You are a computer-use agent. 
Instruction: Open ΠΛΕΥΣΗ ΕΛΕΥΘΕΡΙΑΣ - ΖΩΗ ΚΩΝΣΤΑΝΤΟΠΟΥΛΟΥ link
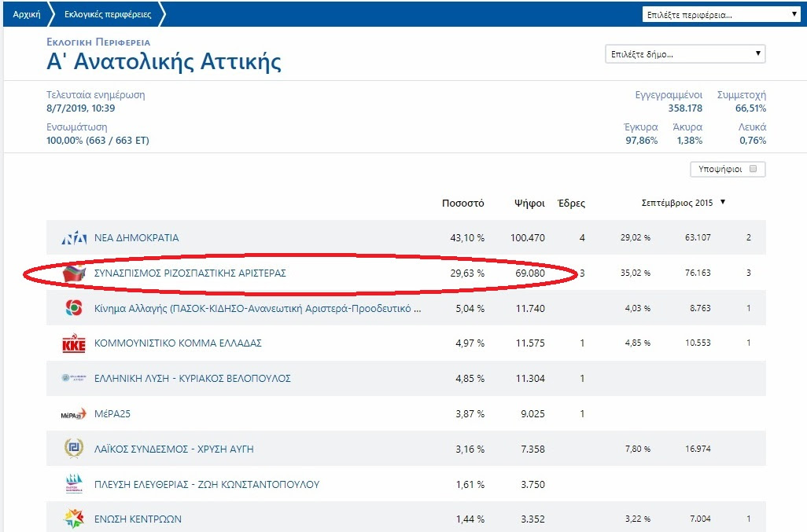point(207,484)
